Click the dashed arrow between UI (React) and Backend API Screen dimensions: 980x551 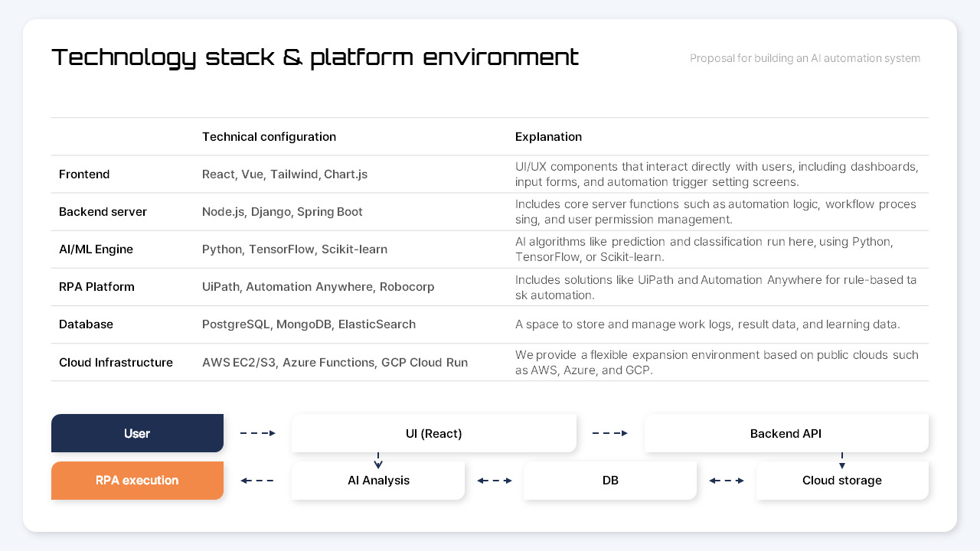coord(610,433)
